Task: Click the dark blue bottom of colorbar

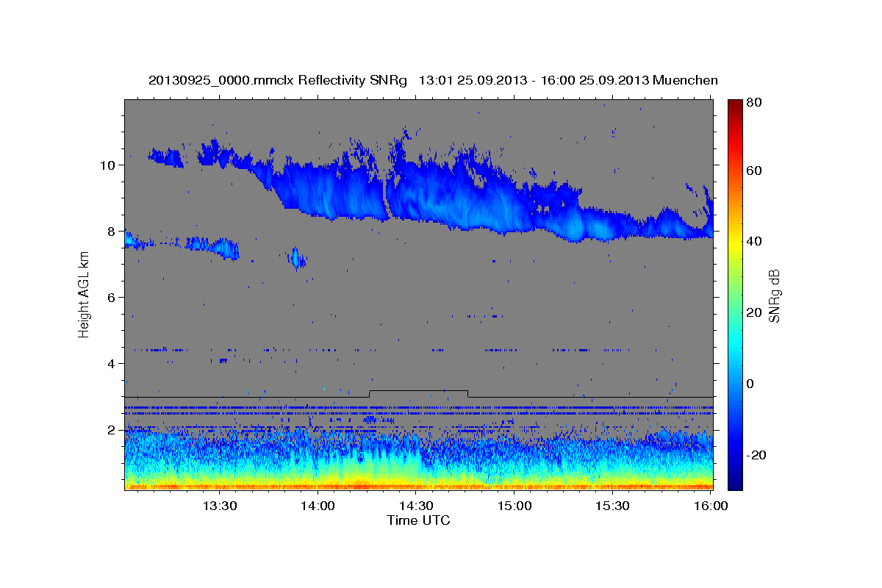Action: point(735,484)
